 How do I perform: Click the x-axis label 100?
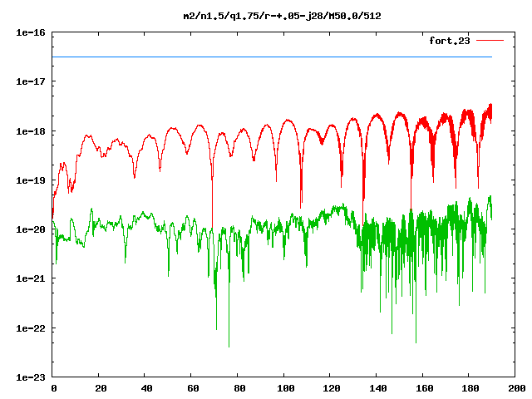tap(286, 388)
